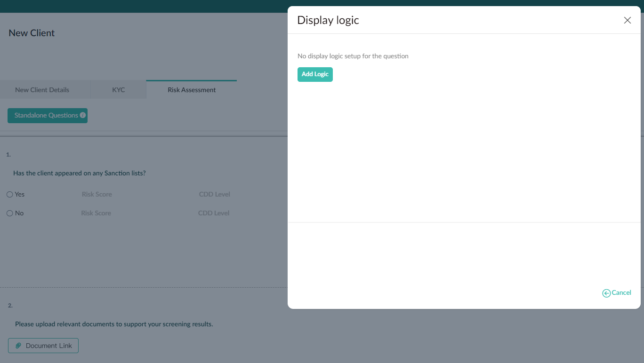This screenshot has width=644, height=363.
Task: Click 'Please upload relevant documents' text
Action: pyautogui.click(x=114, y=324)
